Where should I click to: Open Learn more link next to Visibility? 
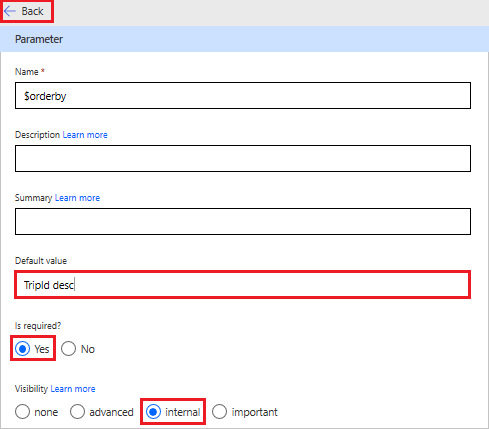73,389
